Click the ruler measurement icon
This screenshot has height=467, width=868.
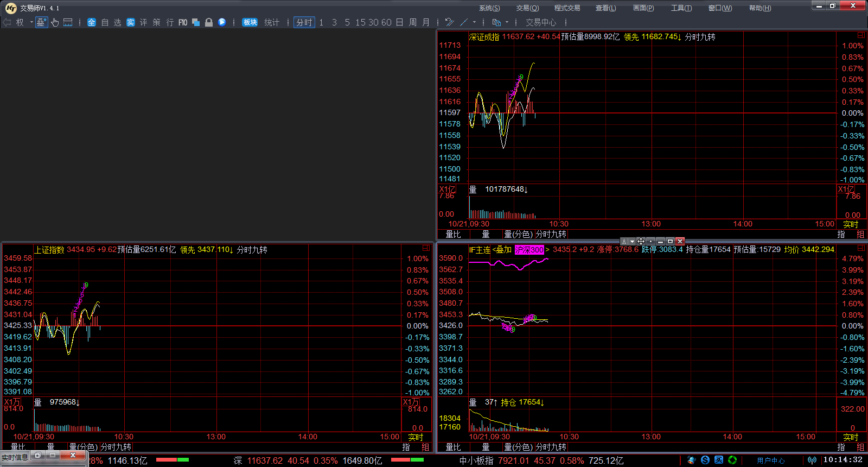[68, 22]
